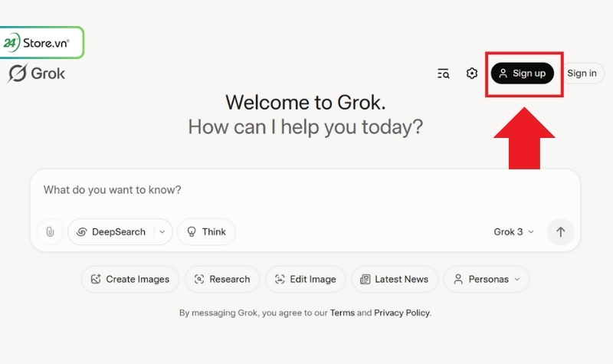
Task: Expand the DeepSearch options chevron
Action: (162, 232)
